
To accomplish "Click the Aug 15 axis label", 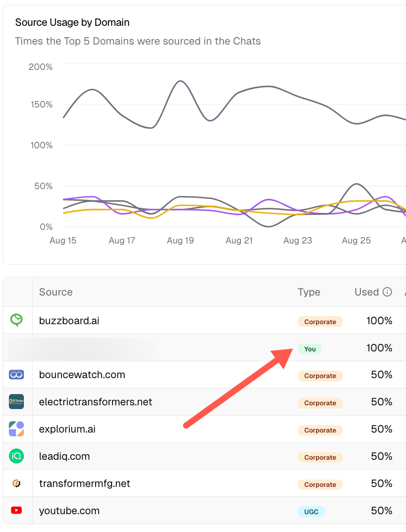I will tap(63, 240).
